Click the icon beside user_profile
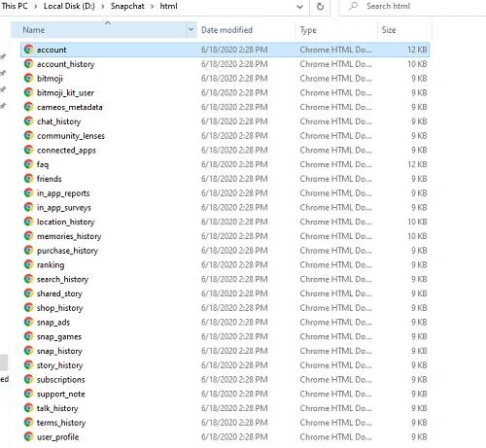 click(28, 436)
